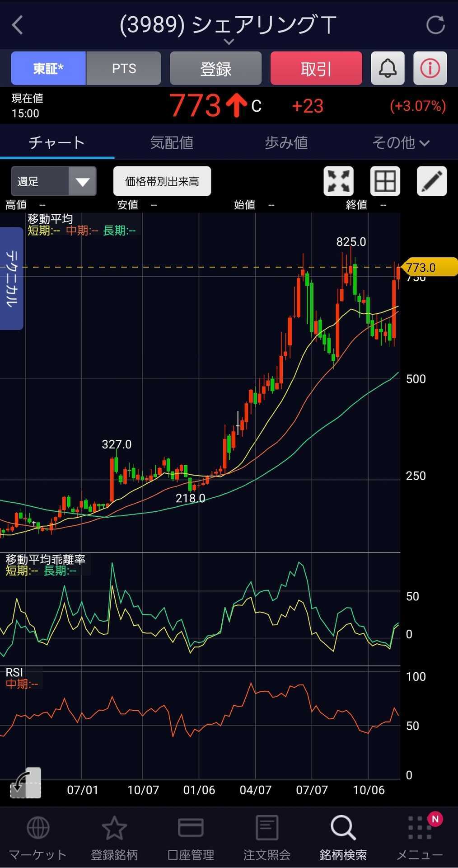
Task: Tap the 移動平均乖離率 indicator label
Action: coord(45,560)
